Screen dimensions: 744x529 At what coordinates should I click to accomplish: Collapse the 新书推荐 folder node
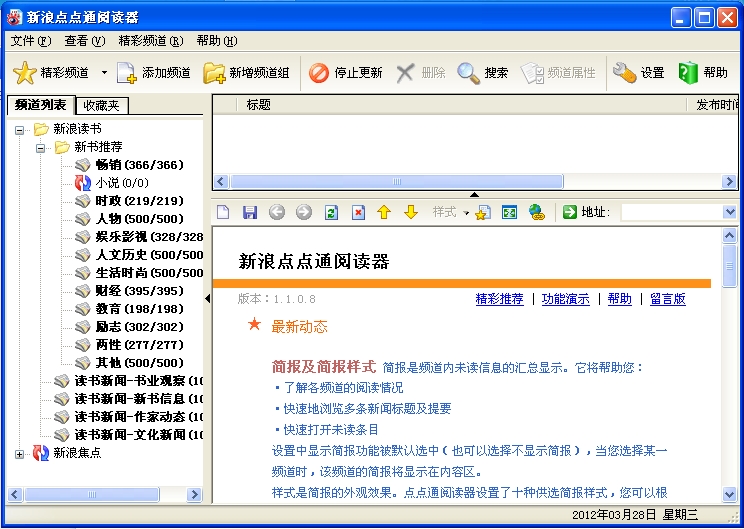tap(40, 148)
